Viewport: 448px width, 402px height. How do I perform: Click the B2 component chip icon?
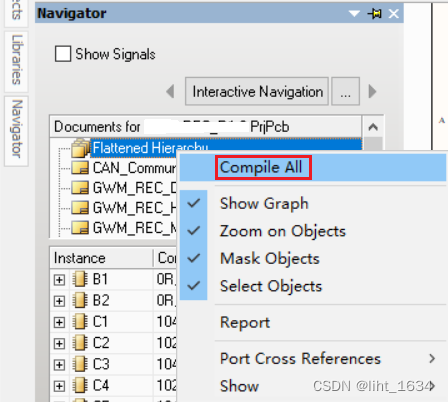click(80, 301)
